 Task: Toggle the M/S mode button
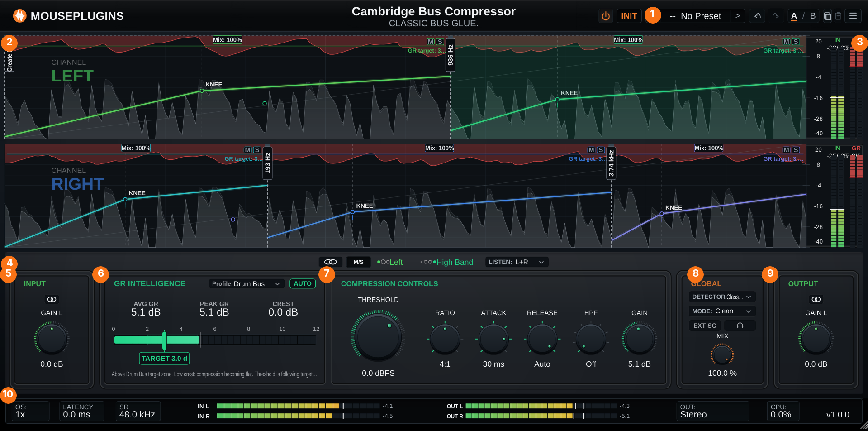(358, 262)
